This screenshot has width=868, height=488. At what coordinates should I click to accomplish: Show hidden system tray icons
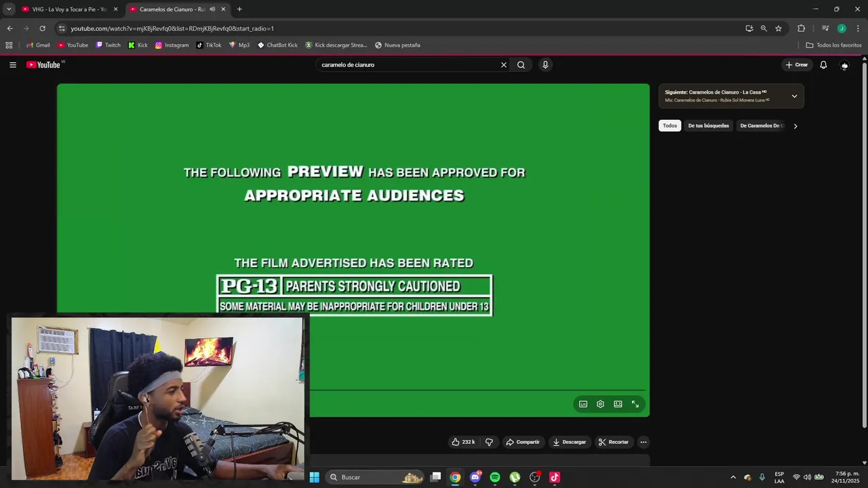733,477
